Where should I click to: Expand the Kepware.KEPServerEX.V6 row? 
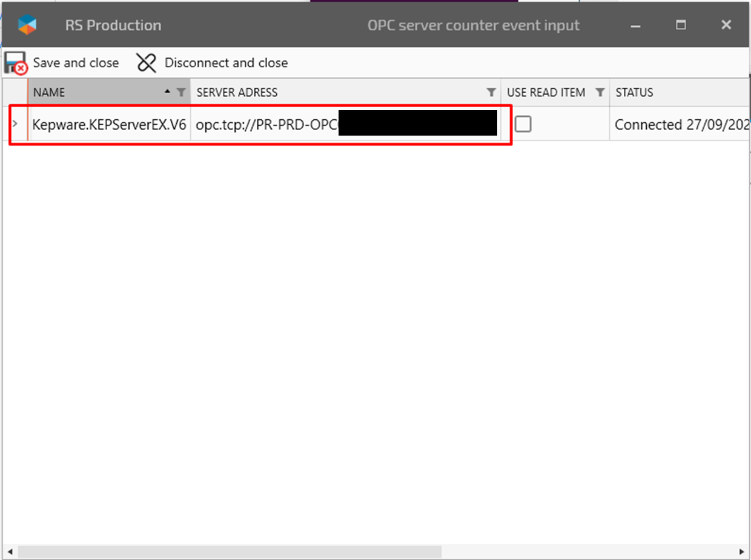(15, 124)
